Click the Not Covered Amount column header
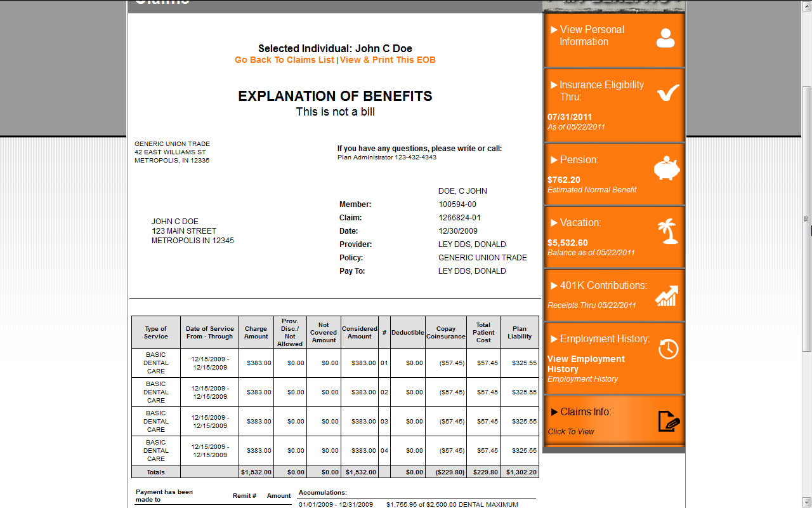Viewport: 812px width, 508px height. pos(324,333)
